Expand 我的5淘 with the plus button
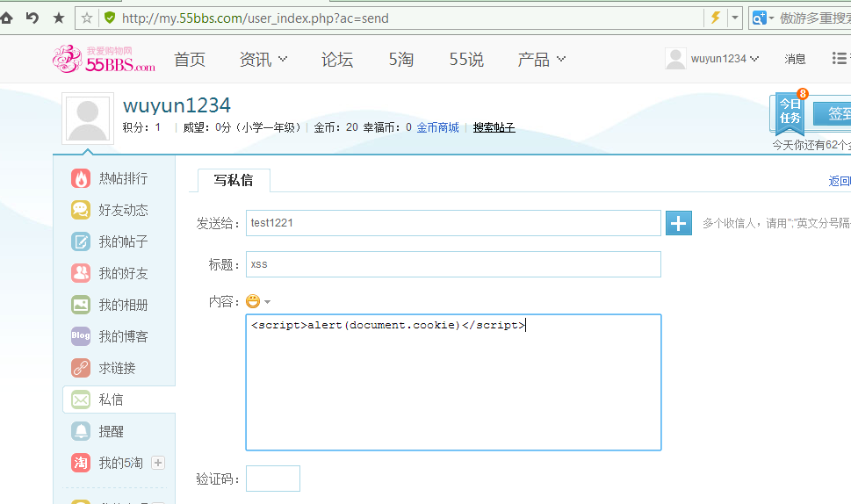The image size is (851, 504). 158,463
